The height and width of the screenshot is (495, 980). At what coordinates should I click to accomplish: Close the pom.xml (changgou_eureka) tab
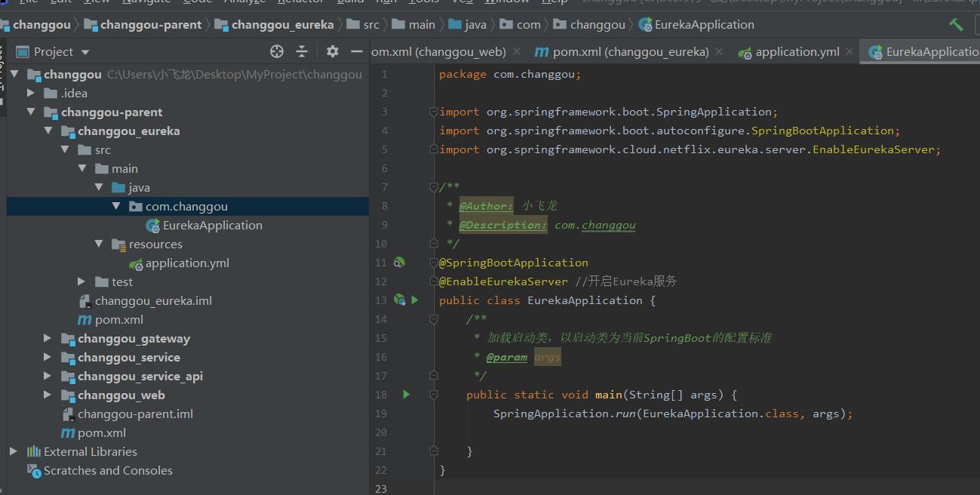tap(719, 51)
